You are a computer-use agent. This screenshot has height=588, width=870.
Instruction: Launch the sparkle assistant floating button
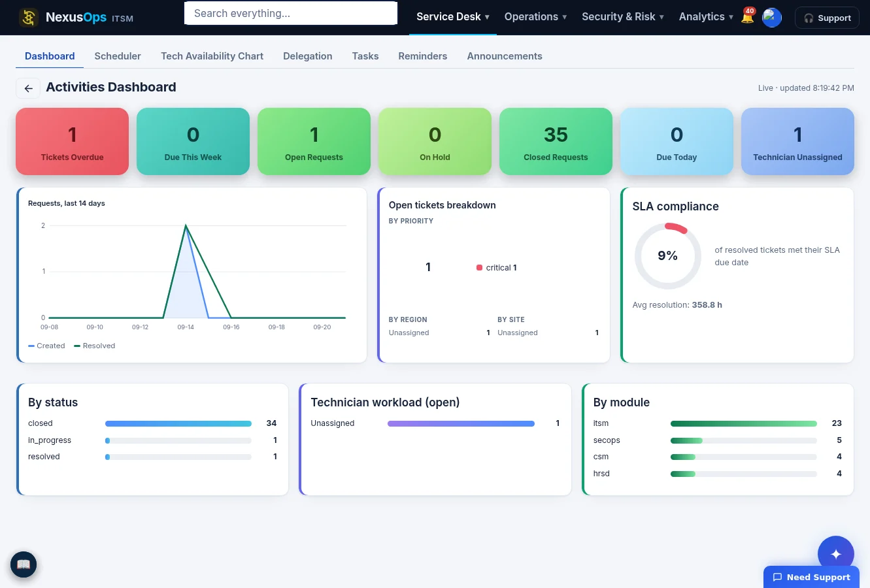tap(835, 554)
